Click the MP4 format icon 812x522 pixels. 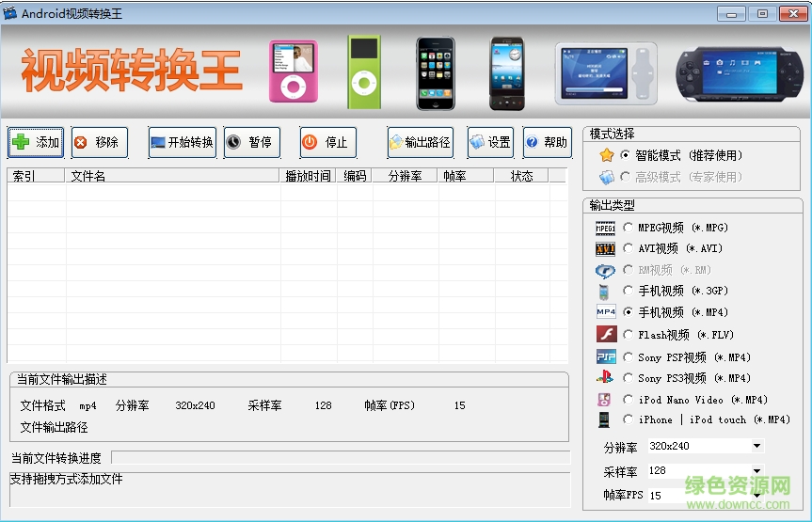606,311
